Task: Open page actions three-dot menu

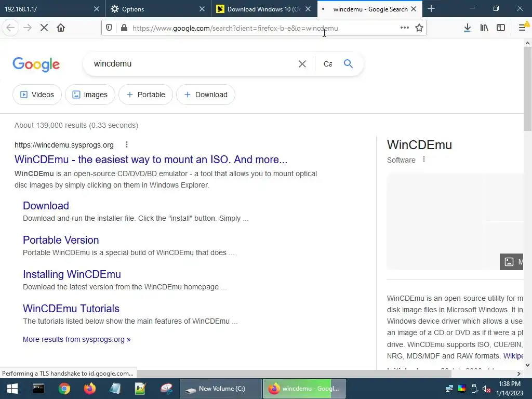Action: pyautogui.click(x=404, y=28)
